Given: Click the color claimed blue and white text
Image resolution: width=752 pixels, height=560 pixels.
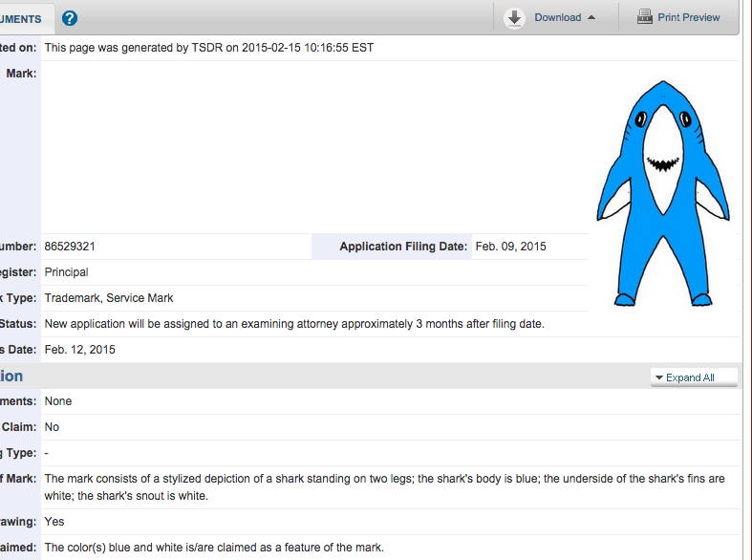Looking at the screenshot, I should [x=214, y=548].
